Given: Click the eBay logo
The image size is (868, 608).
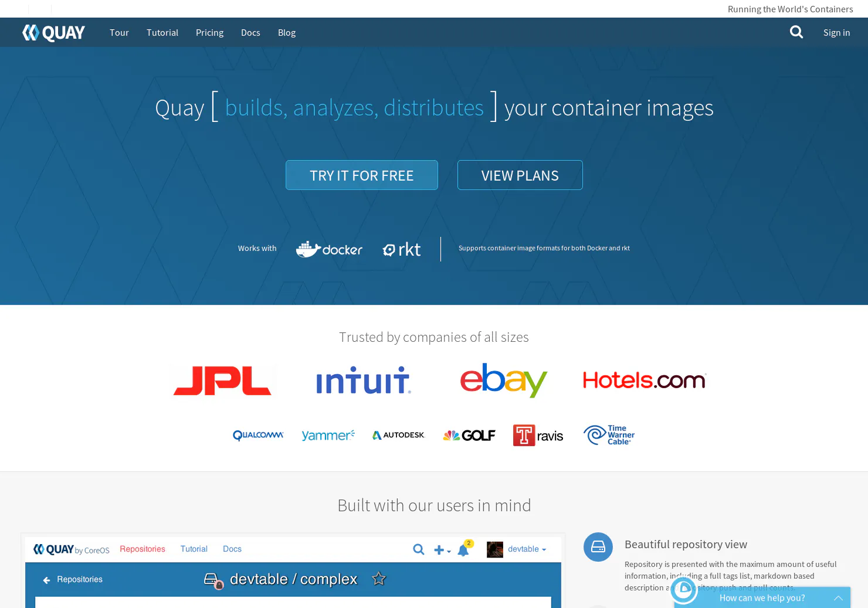Looking at the screenshot, I should [504, 380].
